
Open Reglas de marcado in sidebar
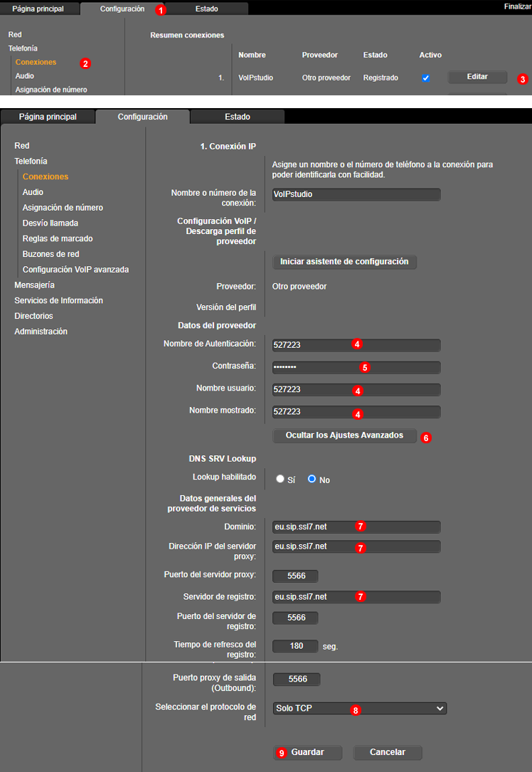[58, 238]
